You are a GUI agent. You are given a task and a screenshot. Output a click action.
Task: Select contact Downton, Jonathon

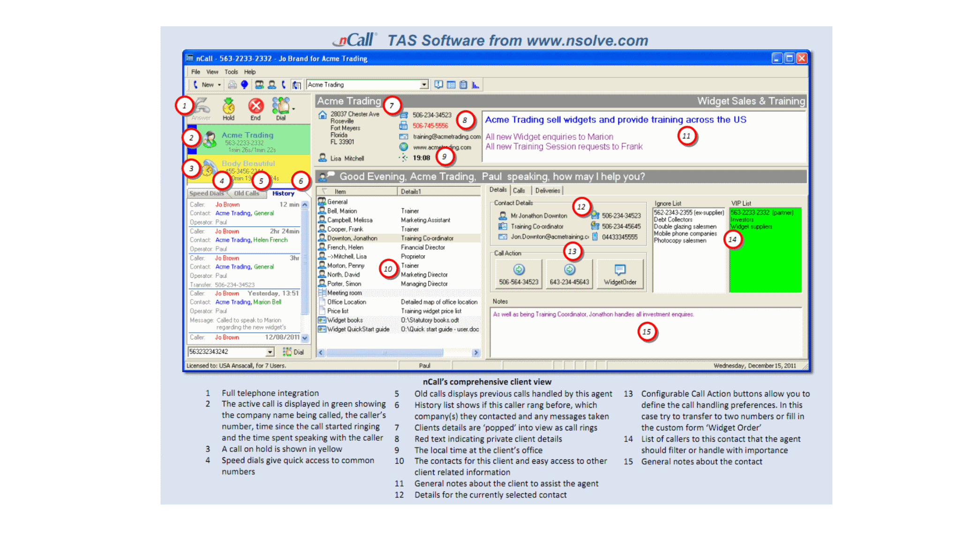click(399, 238)
